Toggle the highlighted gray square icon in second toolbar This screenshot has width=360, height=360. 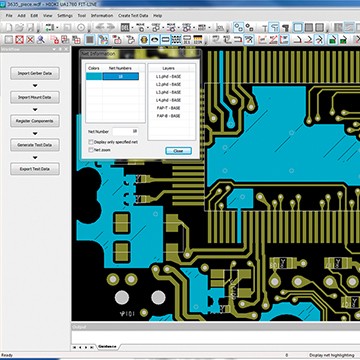(90, 40)
